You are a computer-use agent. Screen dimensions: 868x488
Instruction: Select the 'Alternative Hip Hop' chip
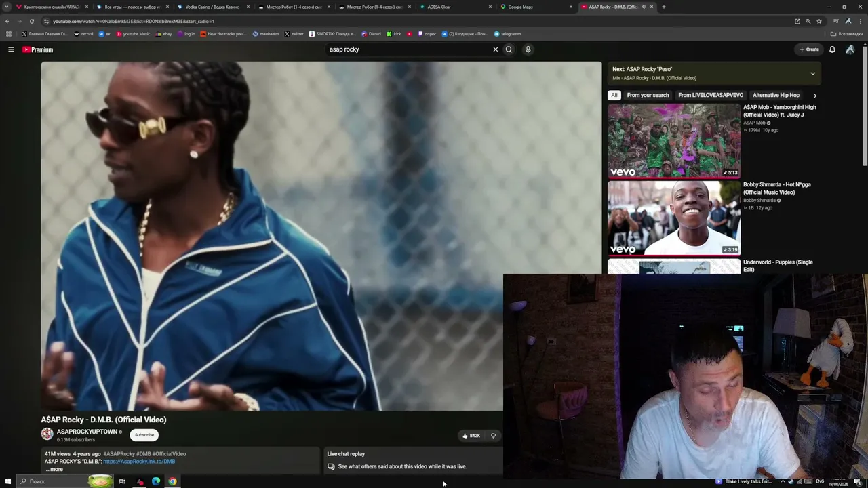[x=776, y=96]
